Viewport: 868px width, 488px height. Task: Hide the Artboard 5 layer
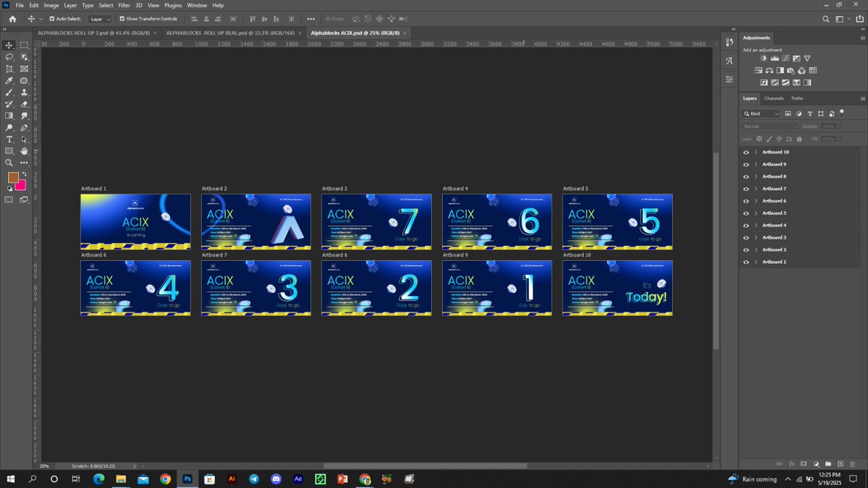click(x=746, y=213)
